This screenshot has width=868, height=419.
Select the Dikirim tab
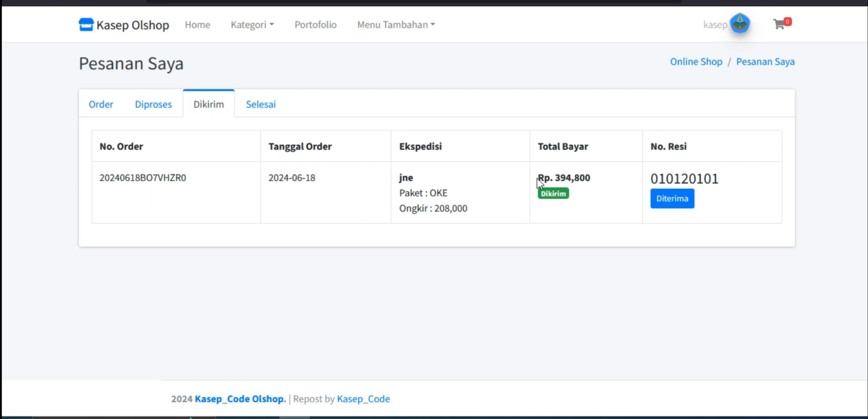(209, 104)
